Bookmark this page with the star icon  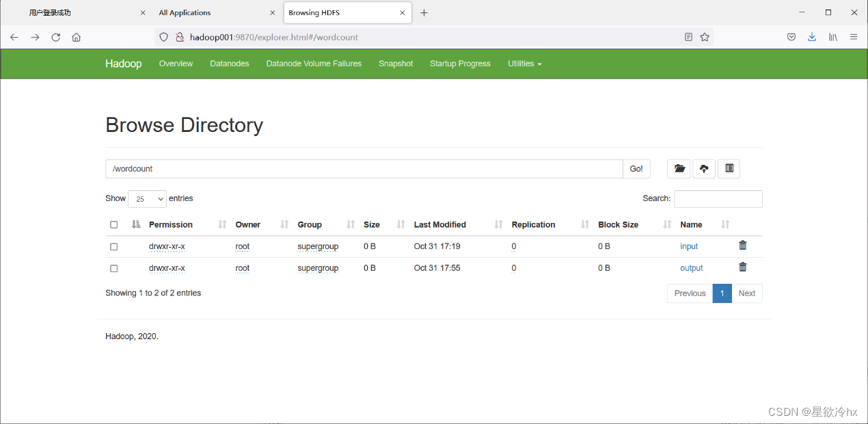[705, 37]
